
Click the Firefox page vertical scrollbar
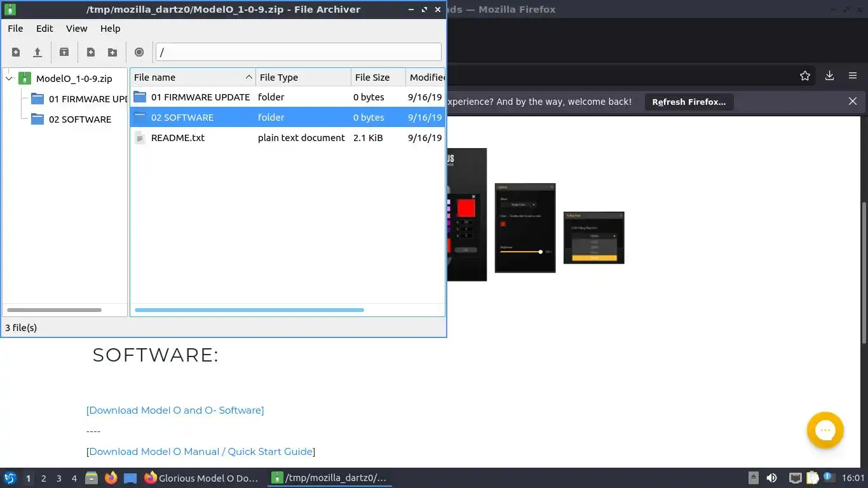click(864, 273)
